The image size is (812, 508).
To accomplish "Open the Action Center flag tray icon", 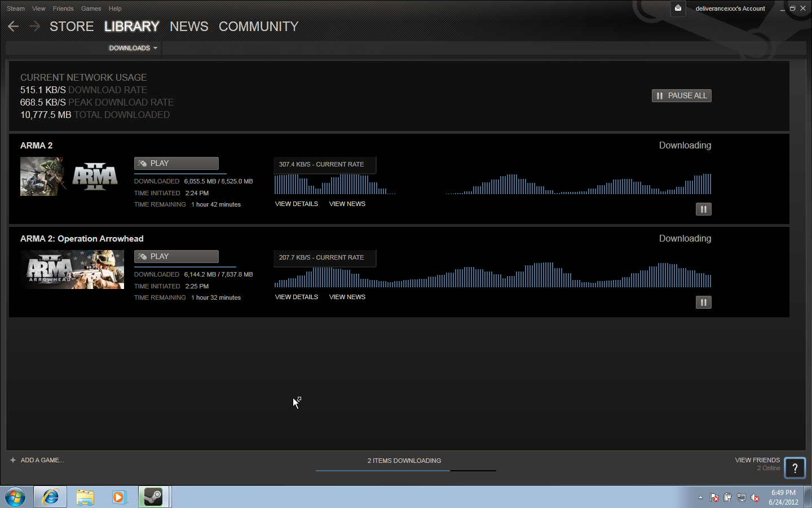I will (x=714, y=498).
